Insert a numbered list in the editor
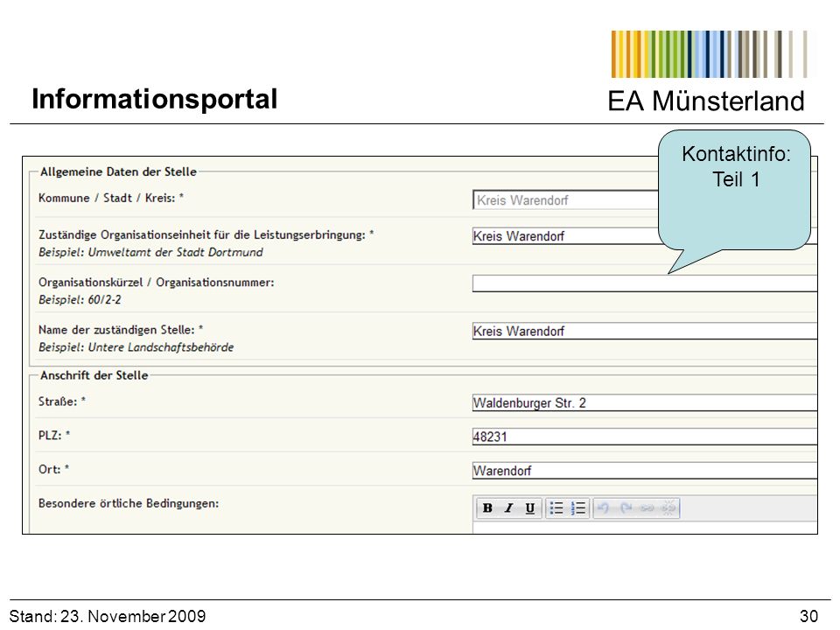The image size is (840, 630). click(x=578, y=507)
